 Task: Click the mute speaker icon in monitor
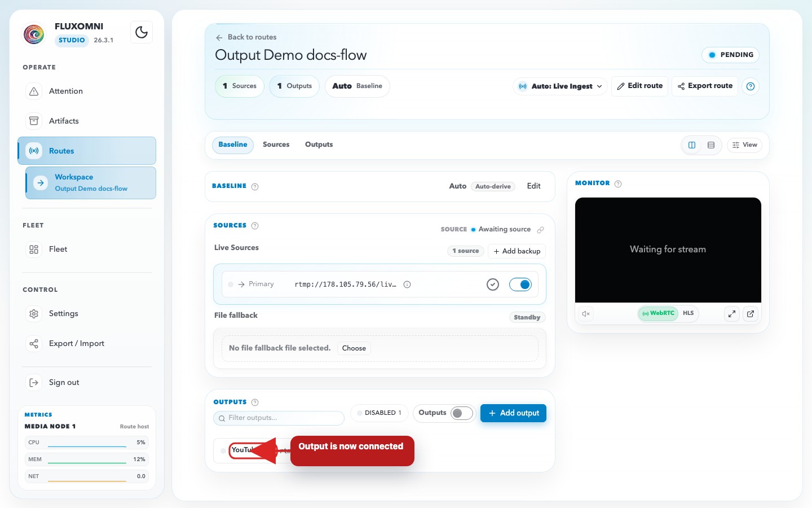coord(586,314)
